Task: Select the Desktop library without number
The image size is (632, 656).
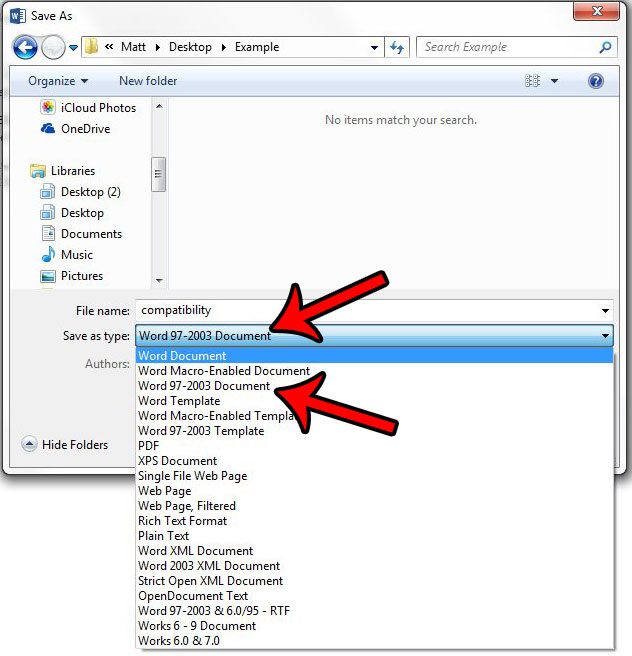Action: click(x=82, y=213)
